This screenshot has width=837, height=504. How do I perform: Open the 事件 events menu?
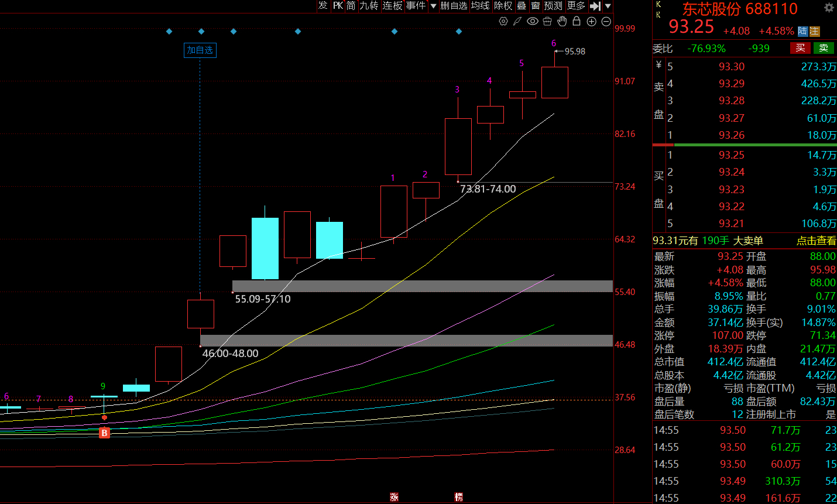(416, 6)
